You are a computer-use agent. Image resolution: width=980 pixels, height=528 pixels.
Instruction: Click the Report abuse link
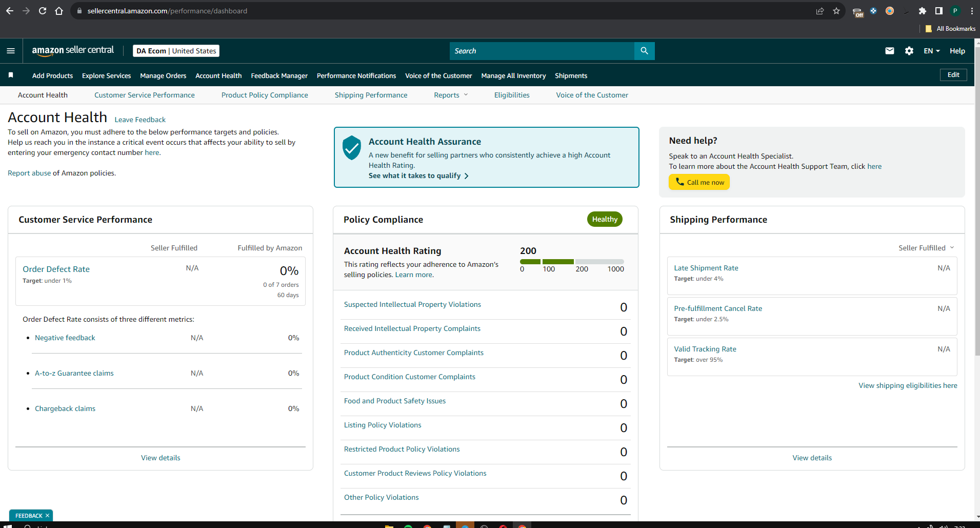click(x=29, y=173)
